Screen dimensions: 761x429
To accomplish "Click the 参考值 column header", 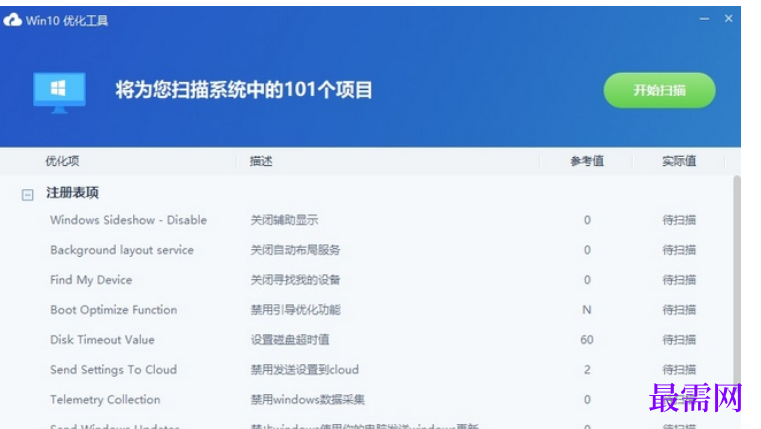I will (x=587, y=161).
